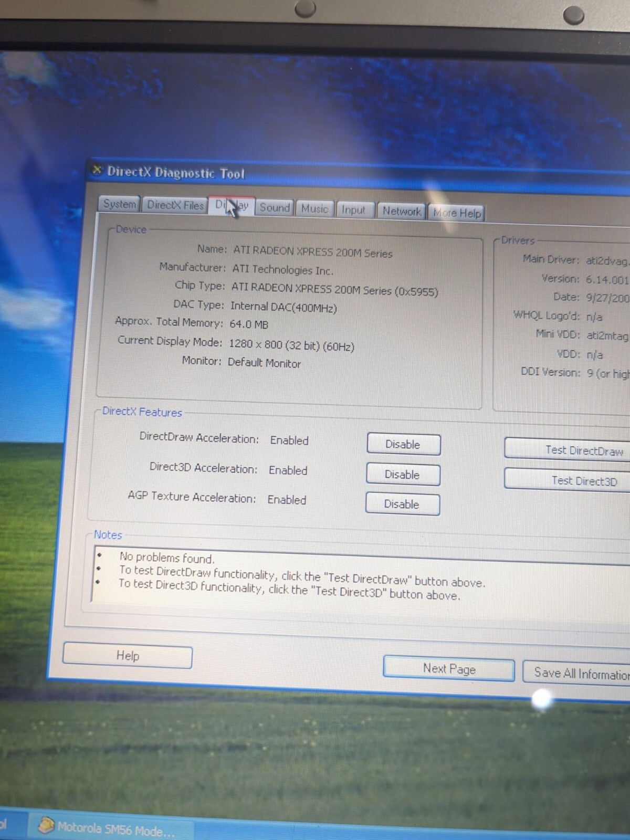Click the '1280 x 800 (32 bit) (60Hz)' value
Image resolution: width=630 pixels, height=840 pixels.
pos(291,345)
